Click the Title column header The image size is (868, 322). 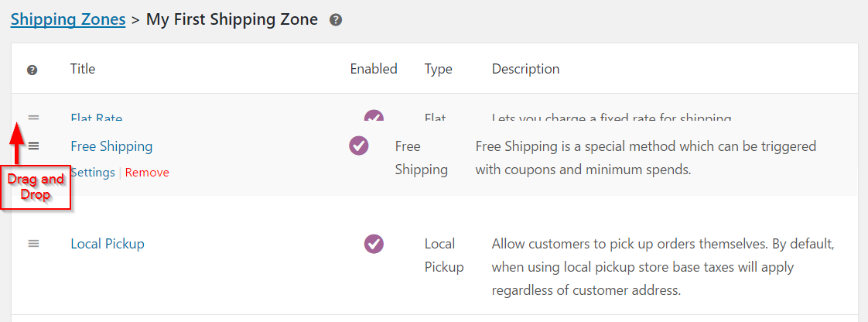[x=83, y=69]
